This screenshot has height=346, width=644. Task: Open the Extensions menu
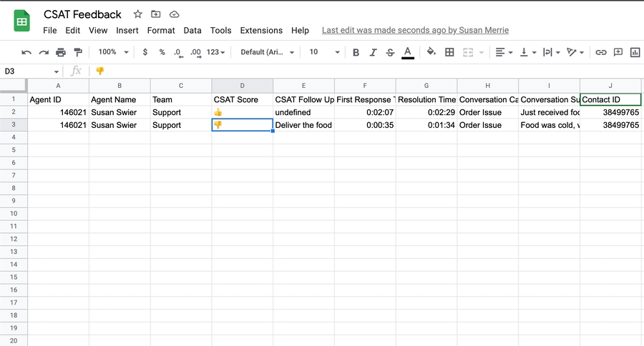point(261,31)
